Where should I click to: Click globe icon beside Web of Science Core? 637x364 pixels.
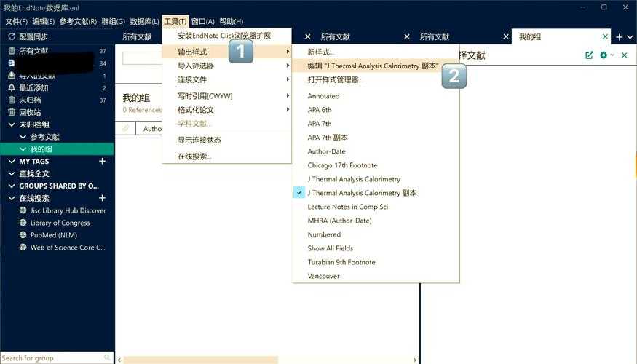pyautogui.click(x=23, y=247)
